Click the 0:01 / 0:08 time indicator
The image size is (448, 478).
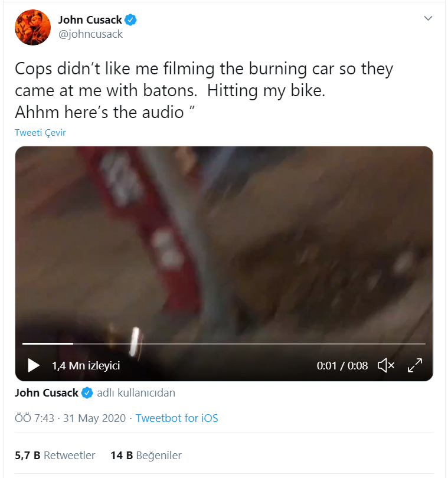coord(342,366)
